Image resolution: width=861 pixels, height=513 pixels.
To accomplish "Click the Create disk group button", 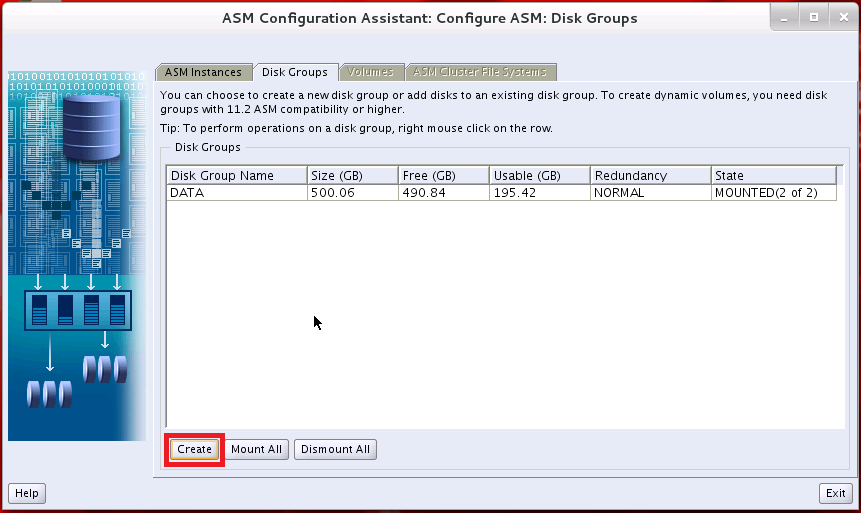I will click(x=195, y=449).
